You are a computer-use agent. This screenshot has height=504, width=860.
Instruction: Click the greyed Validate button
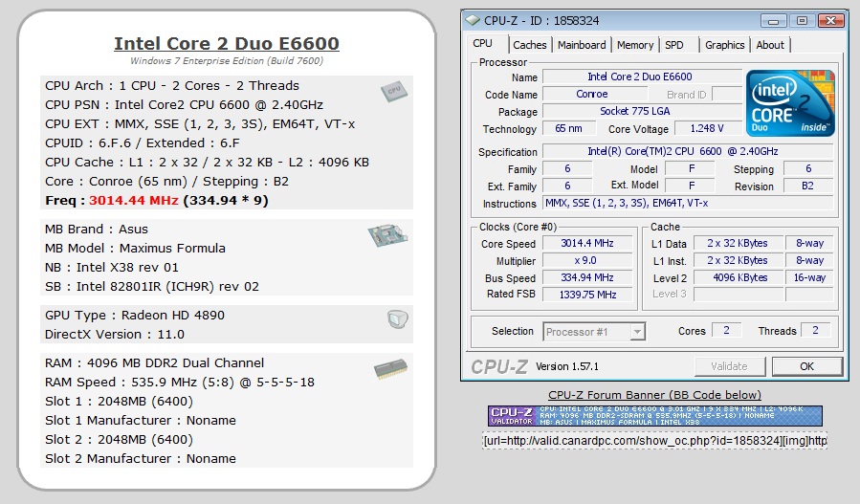click(730, 366)
